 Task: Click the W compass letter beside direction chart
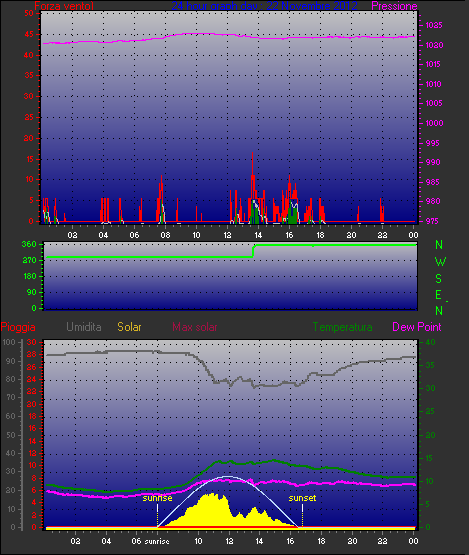coord(440,262)
